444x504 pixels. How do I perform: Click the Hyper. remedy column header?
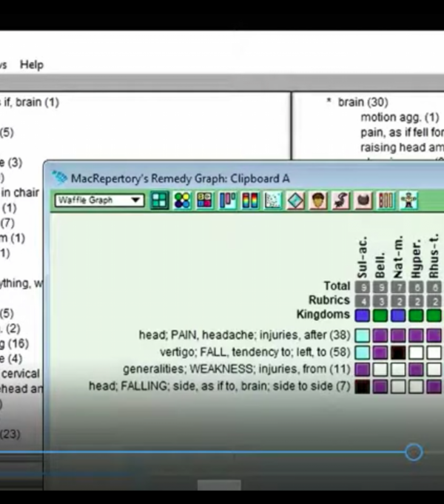click(416, 258)
